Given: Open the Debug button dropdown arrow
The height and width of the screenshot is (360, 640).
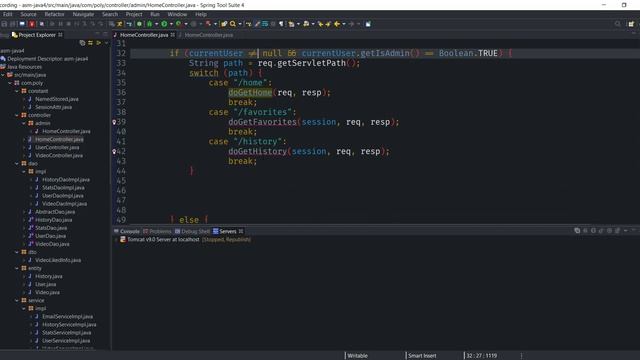Looking at the screenshot, I should [156, 24].
